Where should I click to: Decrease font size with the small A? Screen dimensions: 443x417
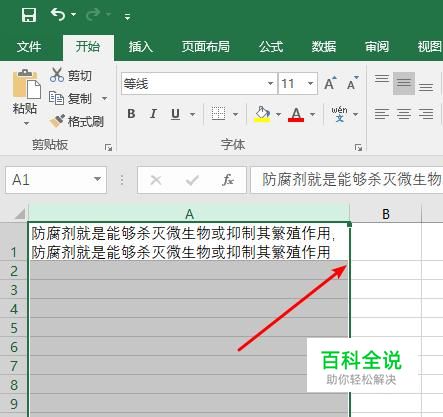[x=352, y=83]
